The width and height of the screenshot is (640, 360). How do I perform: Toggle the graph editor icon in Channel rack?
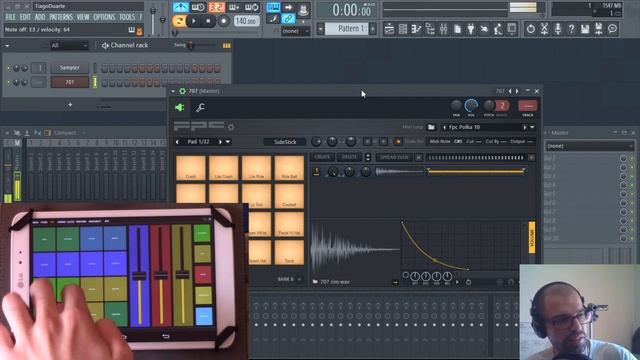pyautogui.click(x=227, y=46)
